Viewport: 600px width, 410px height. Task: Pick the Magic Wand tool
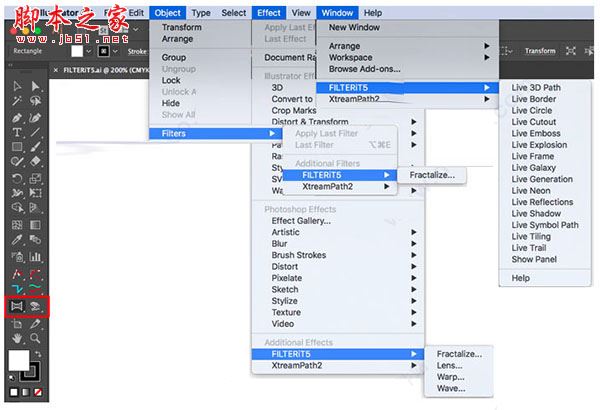17,101
